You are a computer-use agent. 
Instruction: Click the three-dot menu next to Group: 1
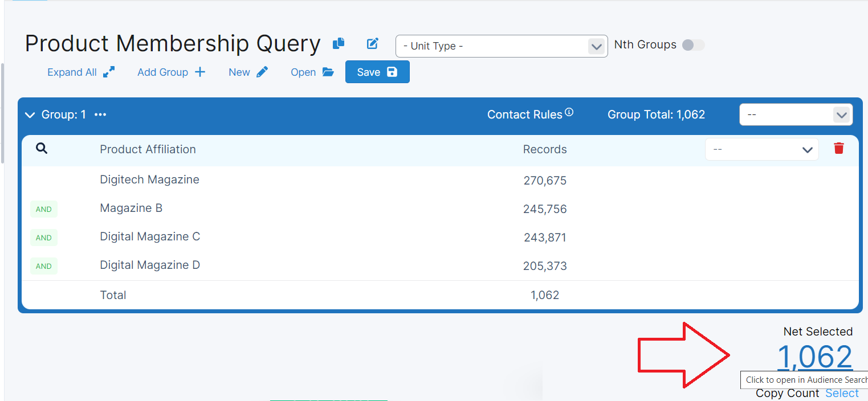pos(100,114)
